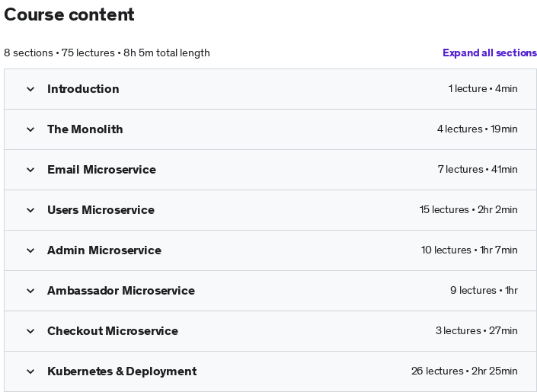
Task: Click '9 lectures • 1hr' text
Action: (x=484, y=291)
